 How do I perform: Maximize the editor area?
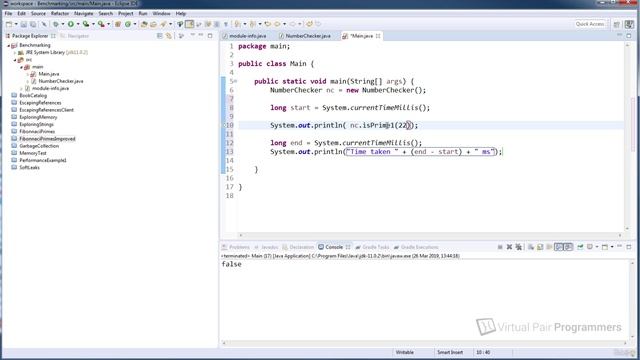pyautogui.click(x=629, y=36)
